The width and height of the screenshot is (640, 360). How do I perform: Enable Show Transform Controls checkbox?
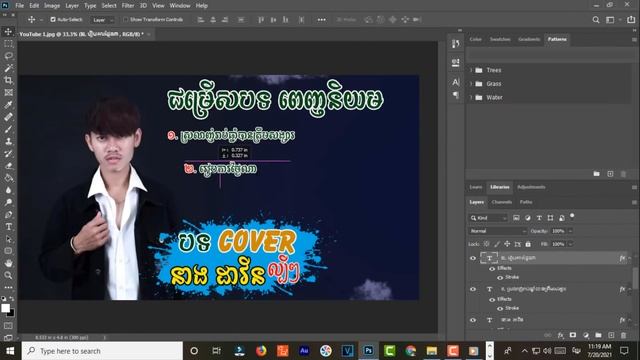(126, 20)
